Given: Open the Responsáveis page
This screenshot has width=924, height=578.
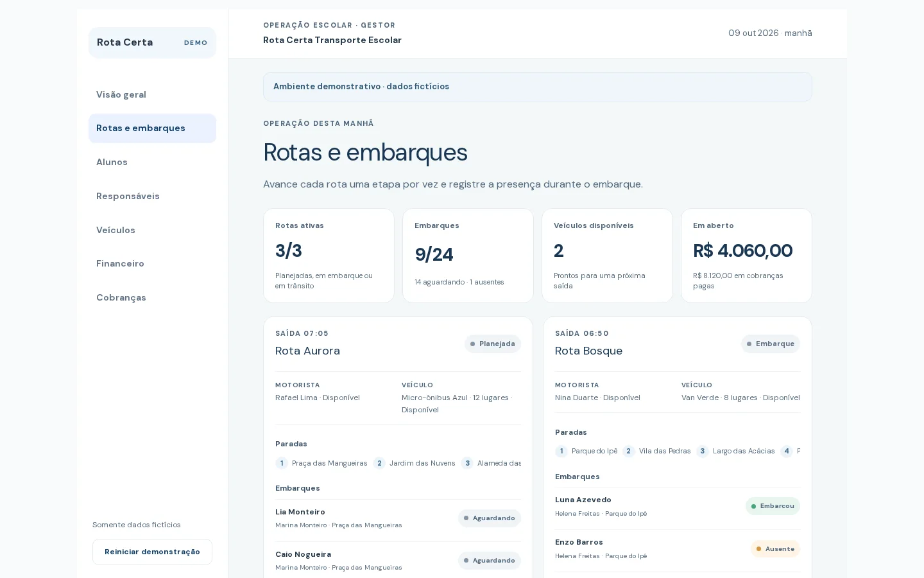Looking at the screenshot, I should (x=152, y=196).
